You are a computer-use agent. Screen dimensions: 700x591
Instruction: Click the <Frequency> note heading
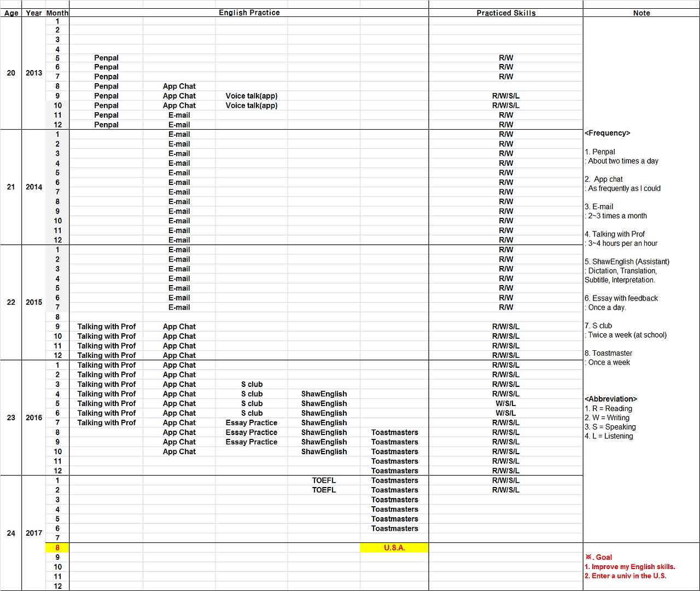[608, 133]
